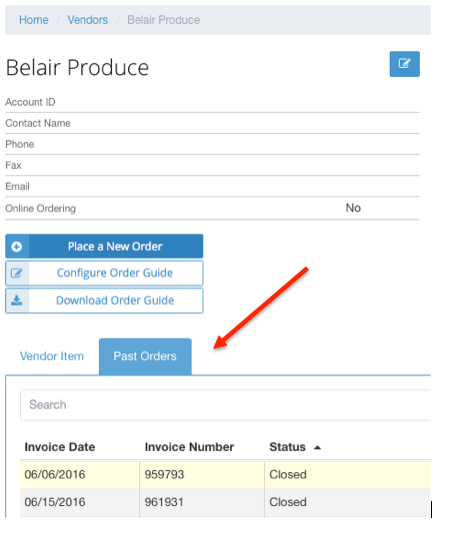Select invoice number 961931 row
This screenshot has width=450, height=537.
click(225, 502)
